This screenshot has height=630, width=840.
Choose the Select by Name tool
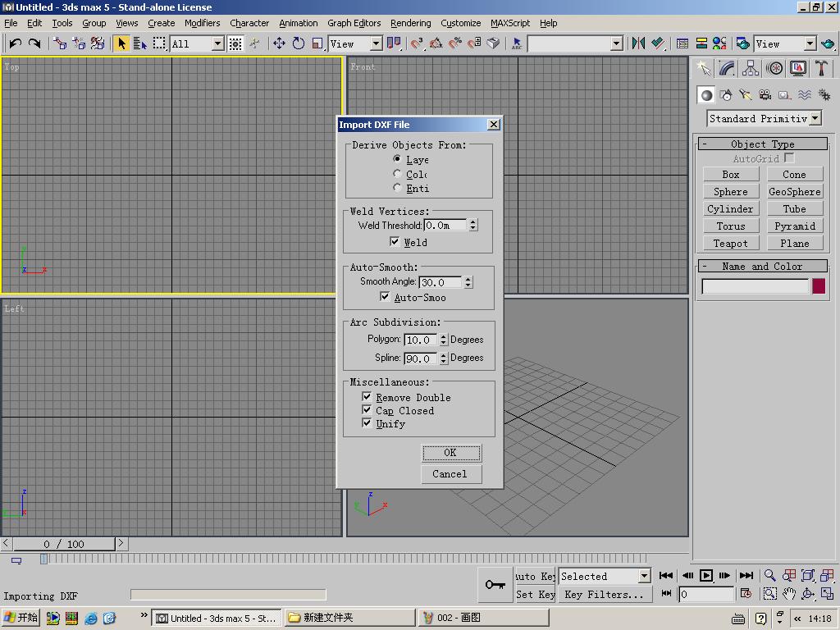pos(140,43)
